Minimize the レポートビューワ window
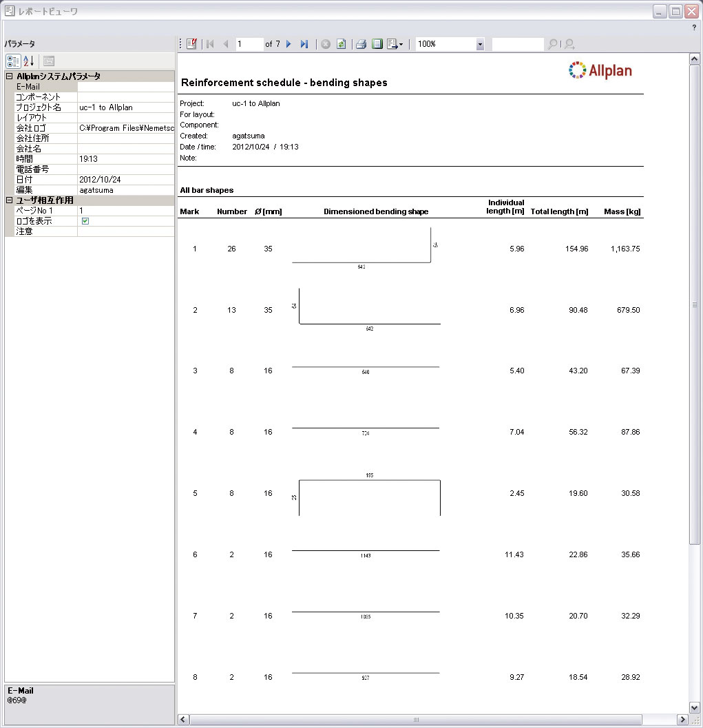 coord(660,11)
